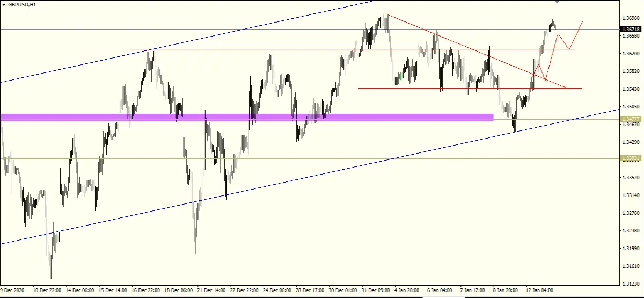Select the purple rectangle support zone
The width and height of the screenshot is (644, 298).
click(246, 118)
